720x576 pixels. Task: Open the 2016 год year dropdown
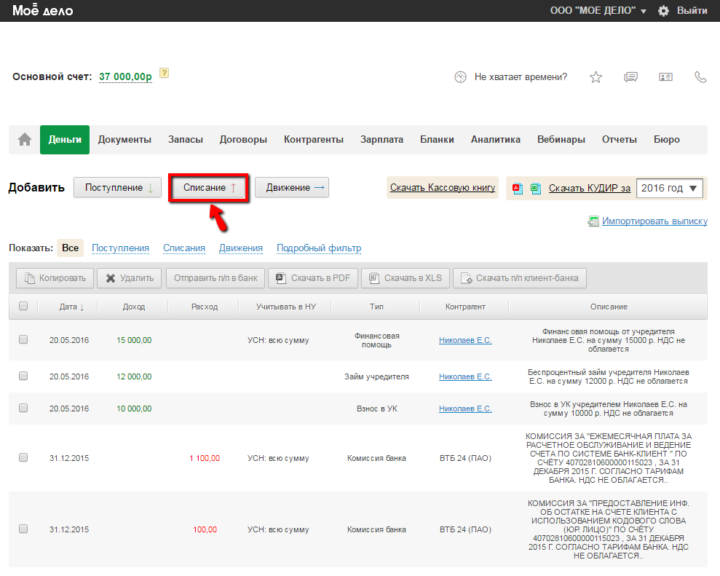tap(670, 188)
